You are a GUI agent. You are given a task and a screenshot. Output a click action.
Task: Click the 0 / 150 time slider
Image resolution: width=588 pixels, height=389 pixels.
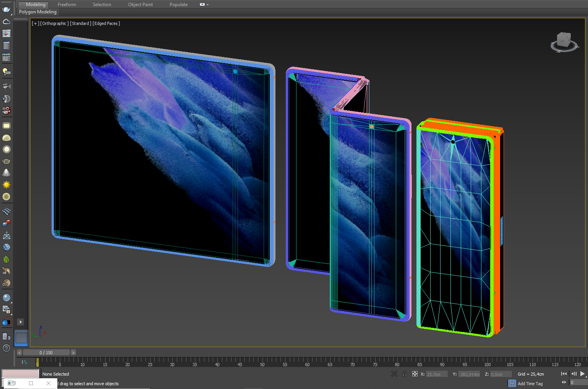(x=46, y=353)
